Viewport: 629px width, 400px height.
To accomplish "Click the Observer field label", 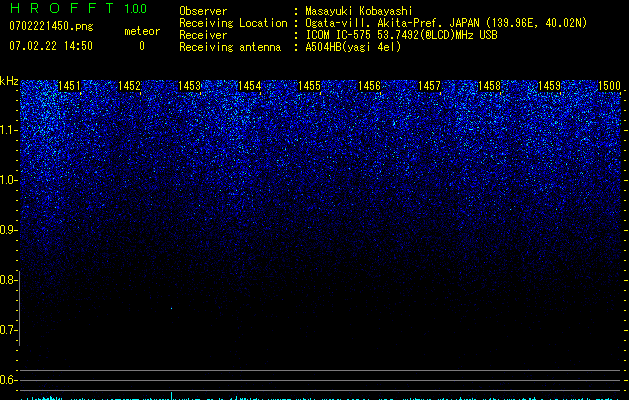I will coord(203,11).
